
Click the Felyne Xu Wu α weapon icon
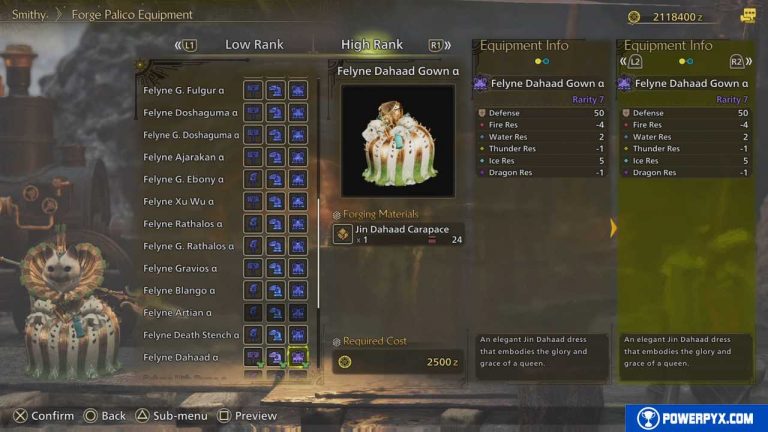point(253,201)
